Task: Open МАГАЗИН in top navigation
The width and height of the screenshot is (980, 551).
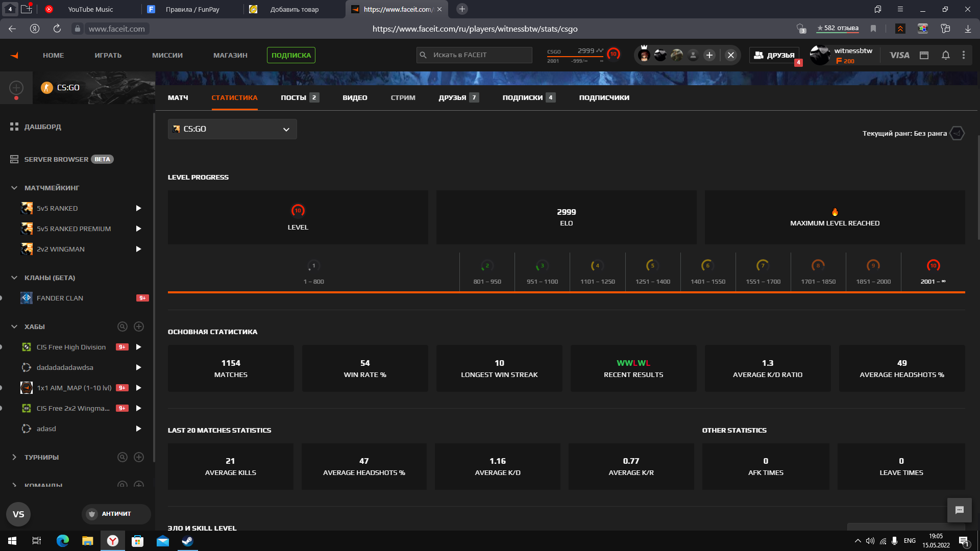Action: 230,55
